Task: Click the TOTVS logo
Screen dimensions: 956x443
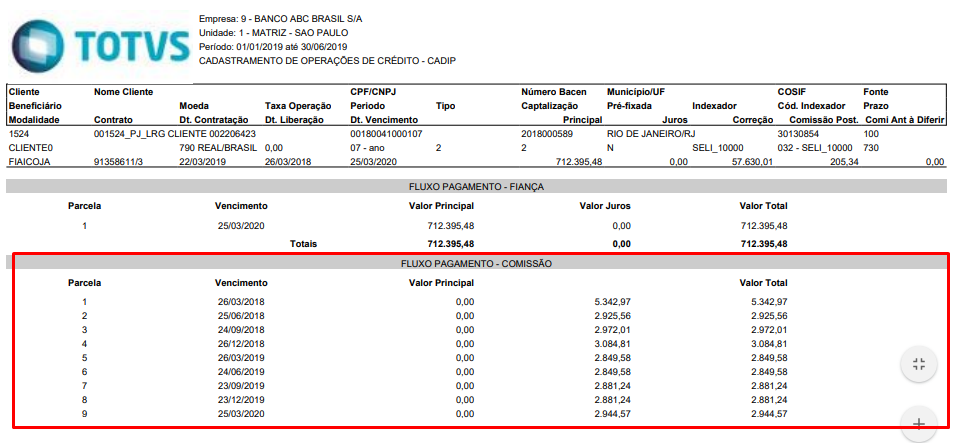Action: click(100, 45)
